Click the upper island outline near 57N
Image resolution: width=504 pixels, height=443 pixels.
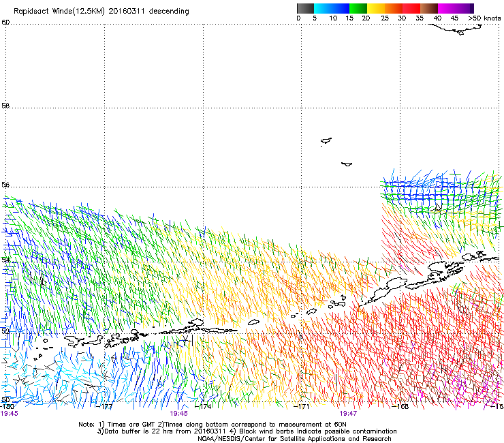coord(326,141)
